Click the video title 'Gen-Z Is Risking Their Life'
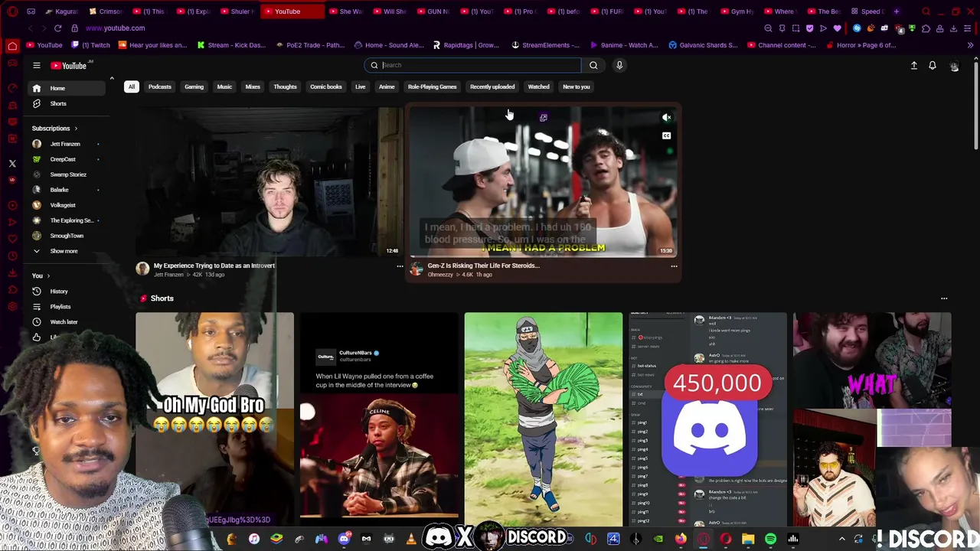Image resolution: width=980 pixels, height=551 pixels. click(483, 266)
